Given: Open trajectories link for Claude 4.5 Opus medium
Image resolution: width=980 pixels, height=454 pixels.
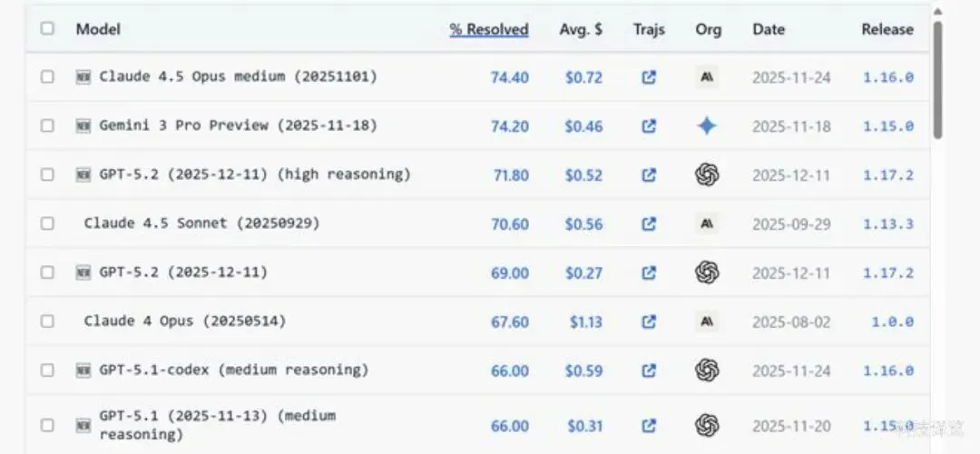Looking at the screenshot, I should (x=649, y=77).
